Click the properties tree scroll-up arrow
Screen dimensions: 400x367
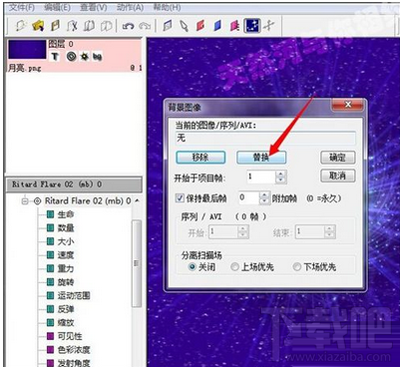pyautogui.click(x=137, y=201)
